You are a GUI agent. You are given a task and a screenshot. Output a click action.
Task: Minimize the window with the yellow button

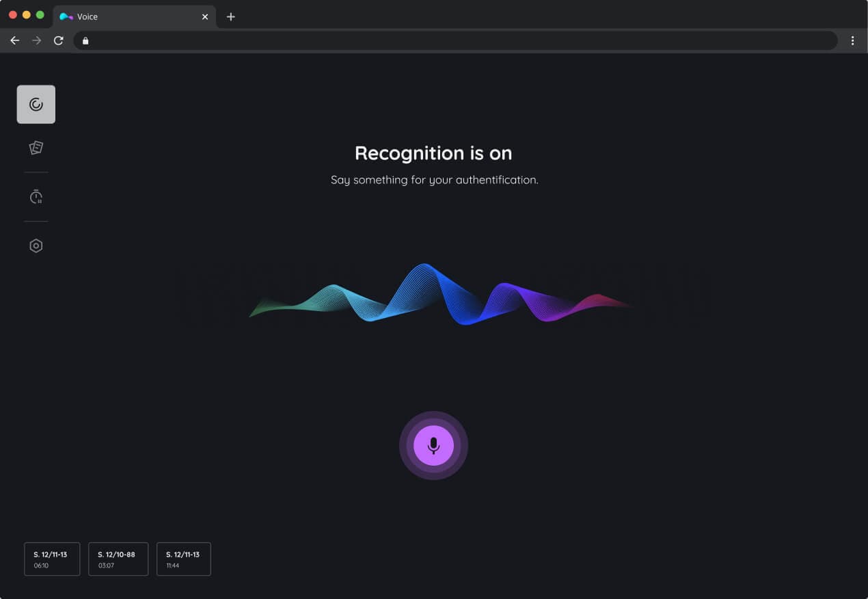coord(27,15)
